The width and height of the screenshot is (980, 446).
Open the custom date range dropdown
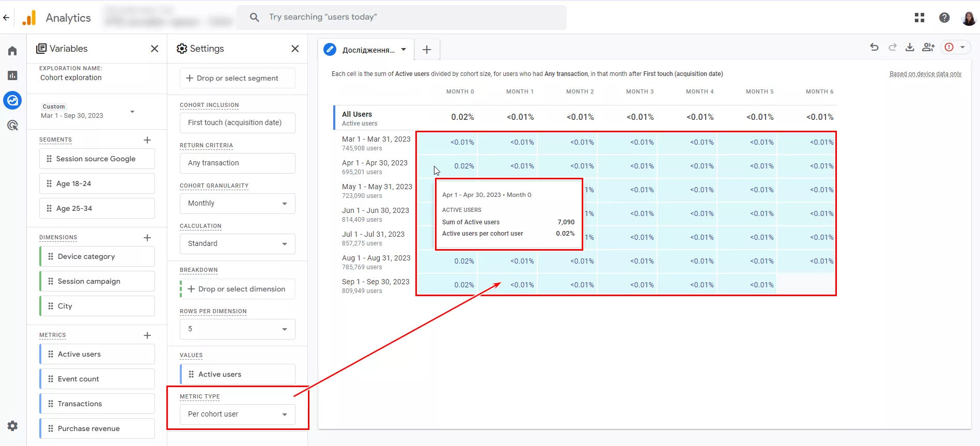132,112
